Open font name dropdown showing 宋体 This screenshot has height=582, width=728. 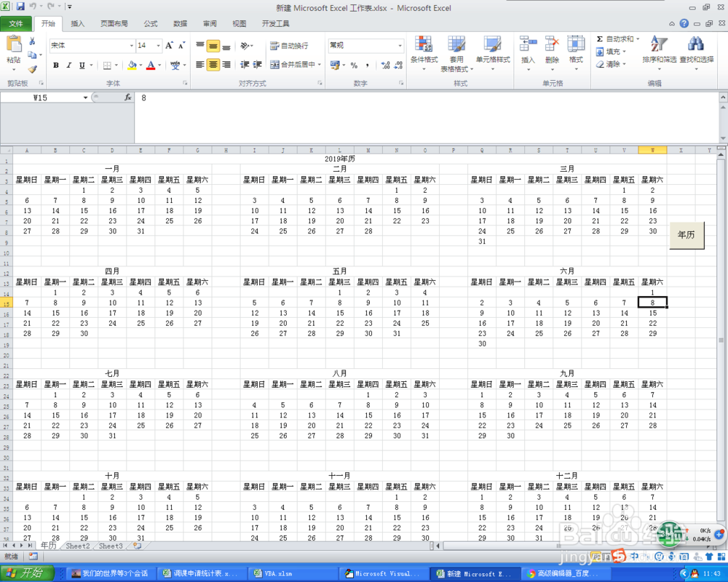point(132,46)
